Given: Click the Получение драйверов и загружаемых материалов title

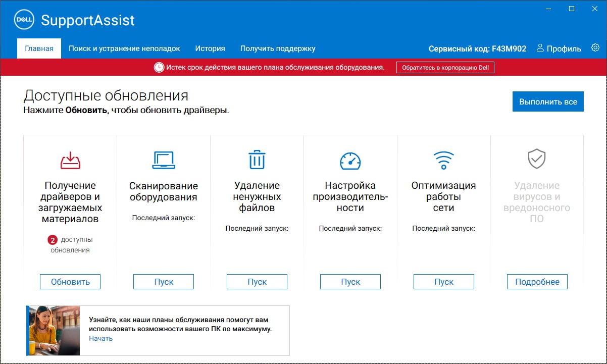Looking at the screenshot, I should point(70,202).
